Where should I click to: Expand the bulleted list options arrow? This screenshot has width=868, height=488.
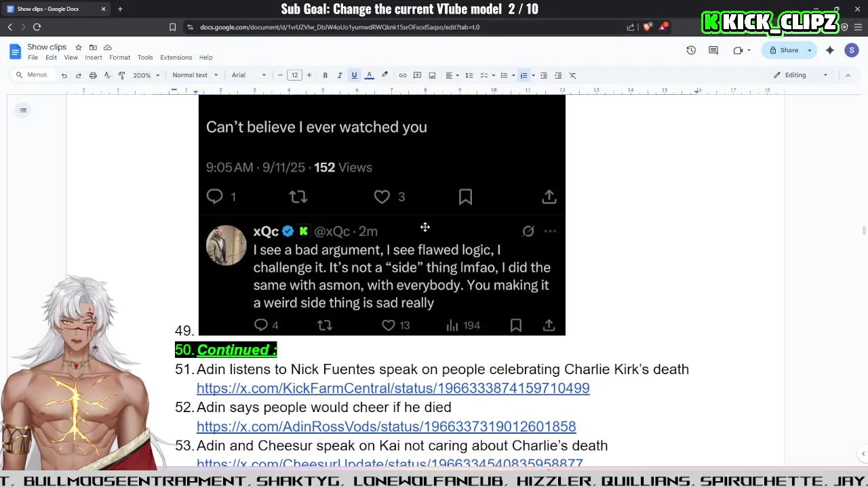513,75
